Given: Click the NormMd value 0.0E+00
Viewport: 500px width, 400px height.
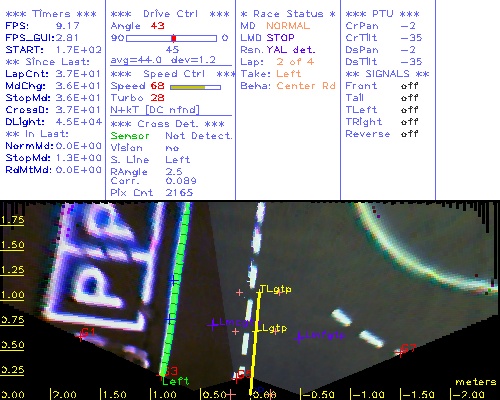Looking at the screenshot, I should click(79, 146).
